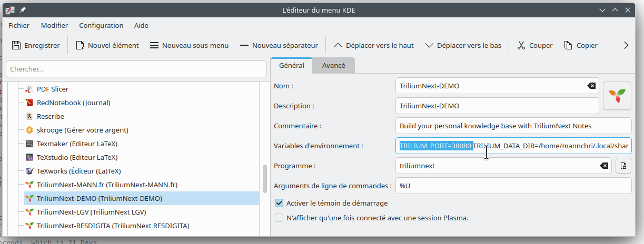Open the Configuration menu
The height and width of the screenshot is (244, 644).
[101, 25]
